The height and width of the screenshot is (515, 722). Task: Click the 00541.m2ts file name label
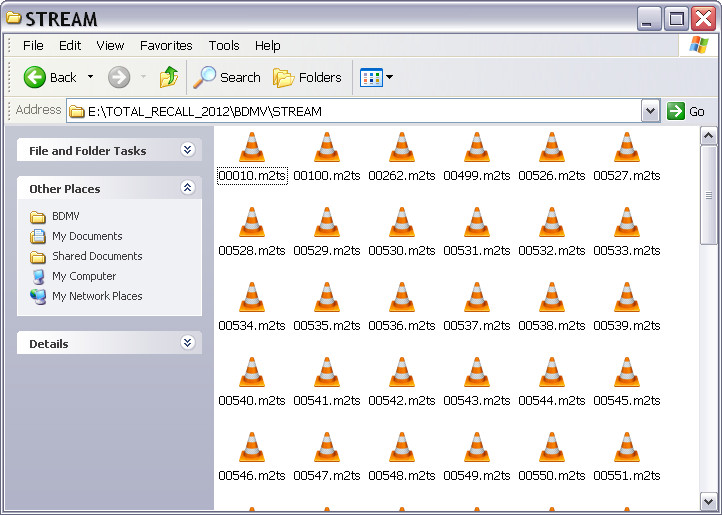(x=327, y=401)
